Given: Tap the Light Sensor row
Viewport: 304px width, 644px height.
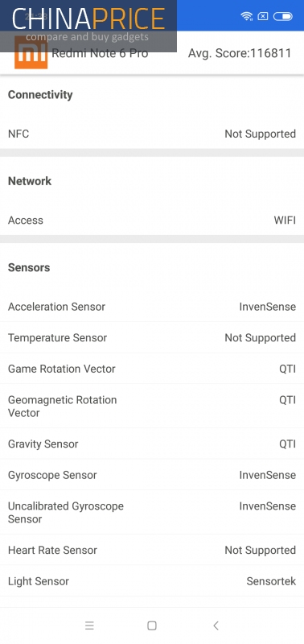Looking at the screenshot, I should tap(152, 581).
